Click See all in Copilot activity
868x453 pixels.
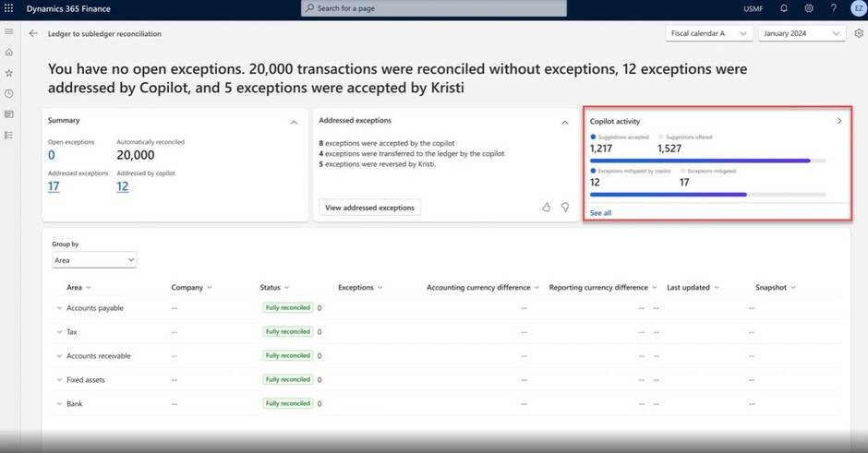[600, 213]
